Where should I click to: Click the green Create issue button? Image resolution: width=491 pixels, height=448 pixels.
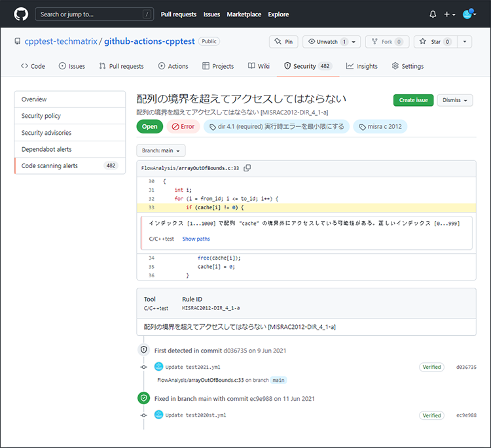[413, 100]
